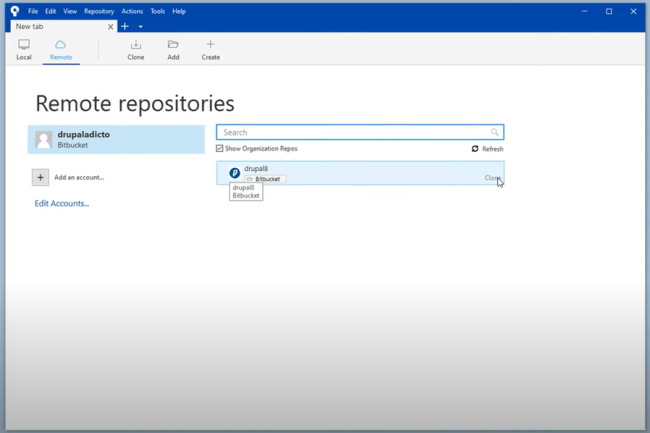Click the drupal8 repository avatar icon

coord(235,173)
